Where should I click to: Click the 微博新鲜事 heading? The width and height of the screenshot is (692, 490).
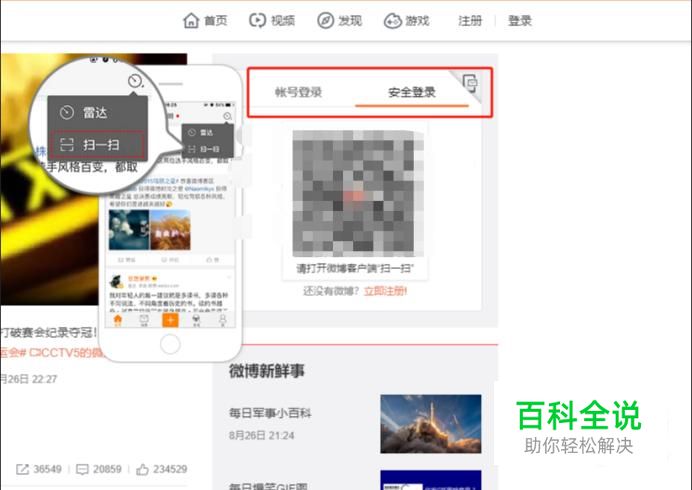(267, 371)
